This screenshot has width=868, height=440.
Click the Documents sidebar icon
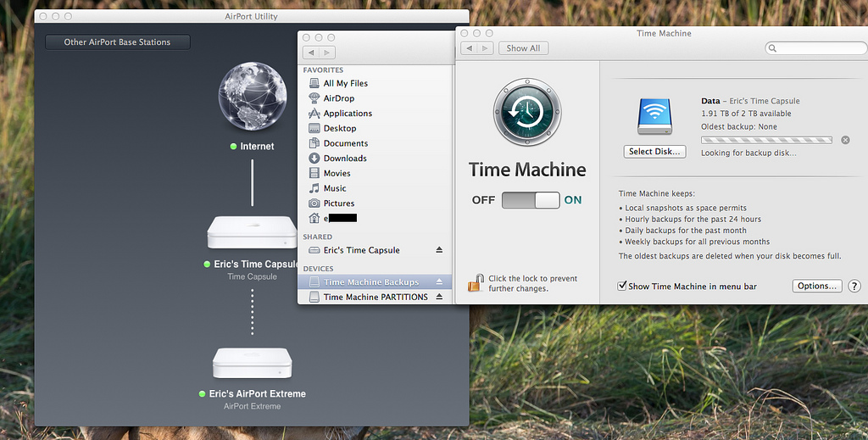coord(314,142)
